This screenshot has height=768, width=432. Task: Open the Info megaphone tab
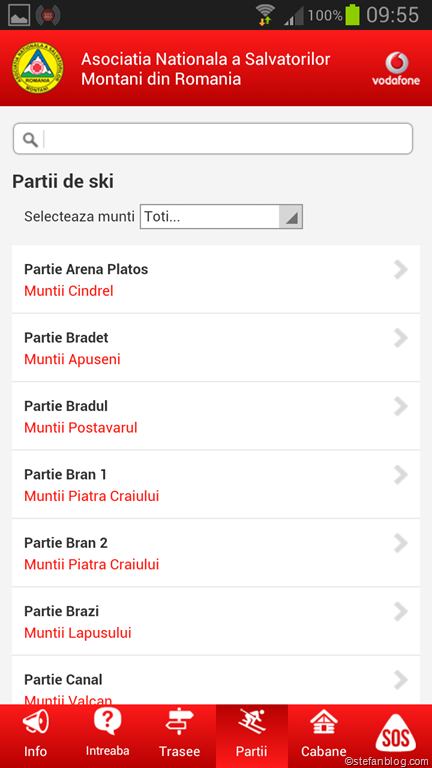(36, 736)
